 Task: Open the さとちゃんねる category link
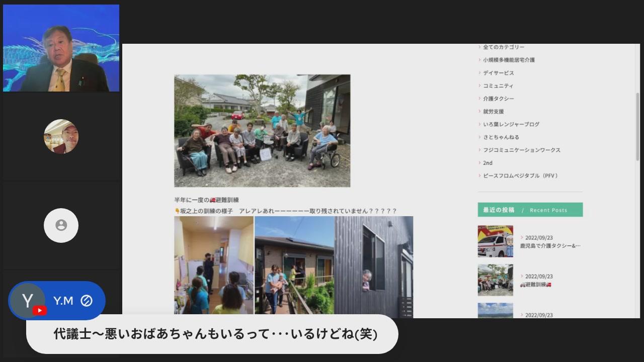click(x=501, y=137)
